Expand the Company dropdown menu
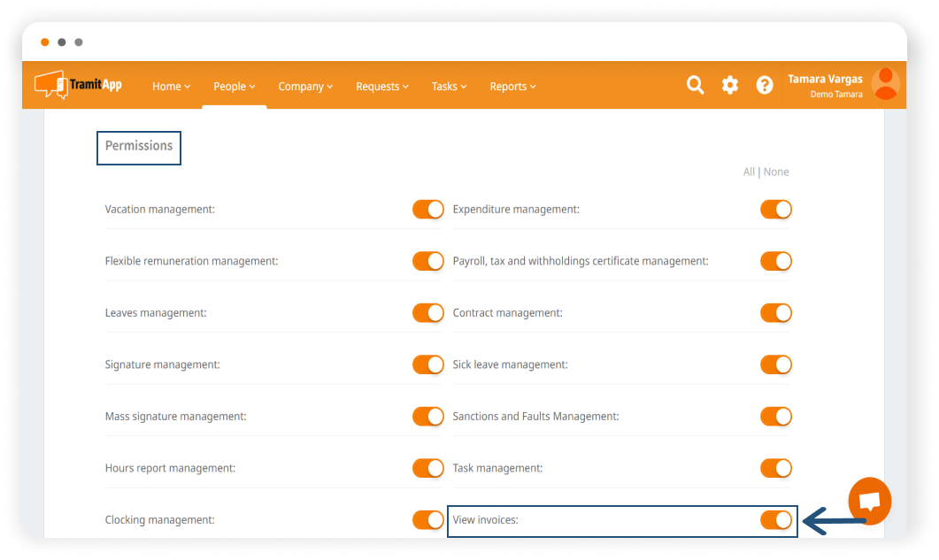The width and height of the screenshot is (939, 560). coord(305,87)
